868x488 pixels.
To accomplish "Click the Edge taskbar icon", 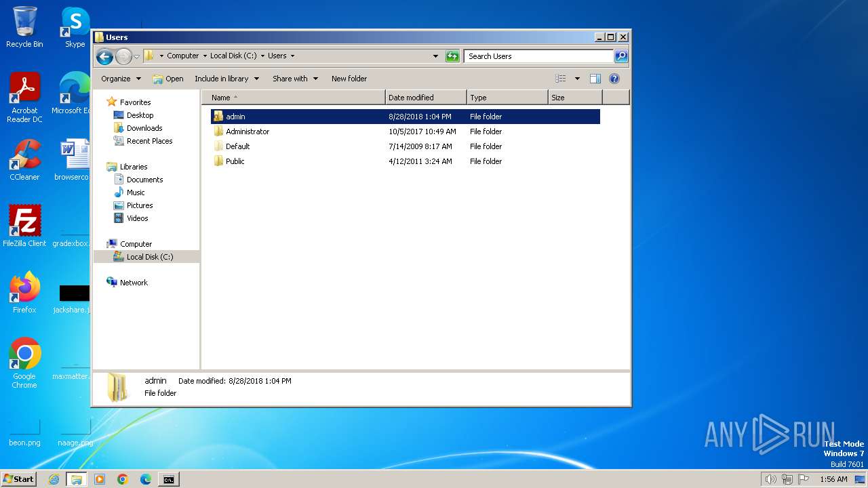I will [146, 479].
